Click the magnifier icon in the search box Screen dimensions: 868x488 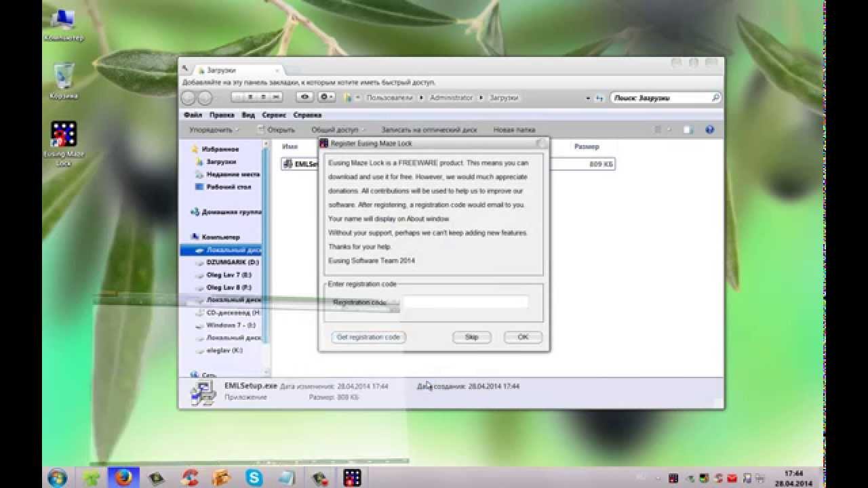pos(715,98)
